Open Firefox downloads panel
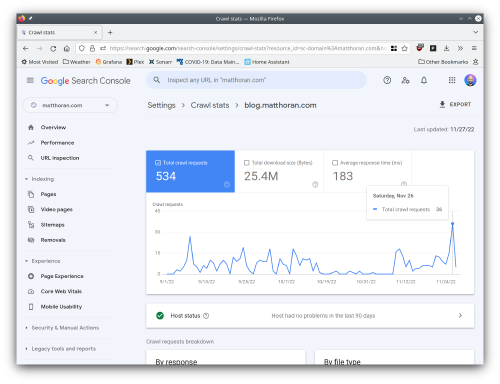500x384 pixels. click(x=446, y=48)
